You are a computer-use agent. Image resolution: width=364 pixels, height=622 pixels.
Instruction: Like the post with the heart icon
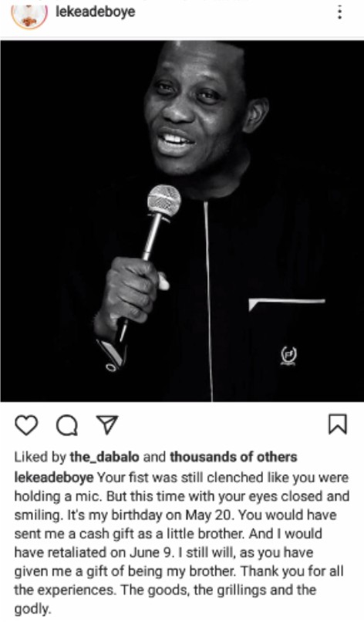click(x=26, y=425)
